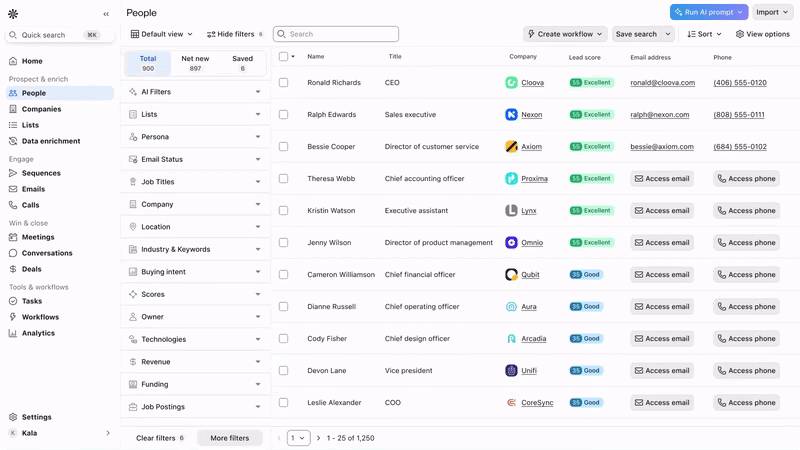The image size is (800, 450).
Task: Expand the Email Status filter
Action: [195, 159]
